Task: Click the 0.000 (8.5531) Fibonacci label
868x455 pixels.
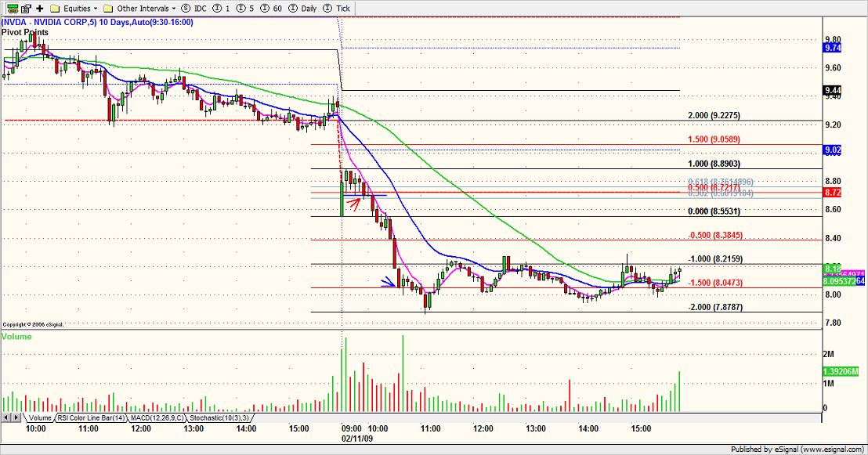Action: (x=714, y=211)
